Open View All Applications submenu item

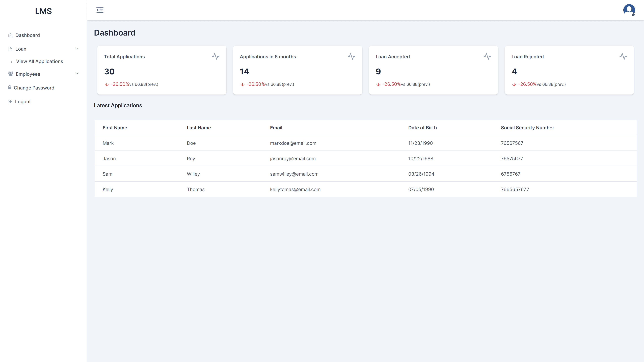pyautogui.click(x=40, y=62)
